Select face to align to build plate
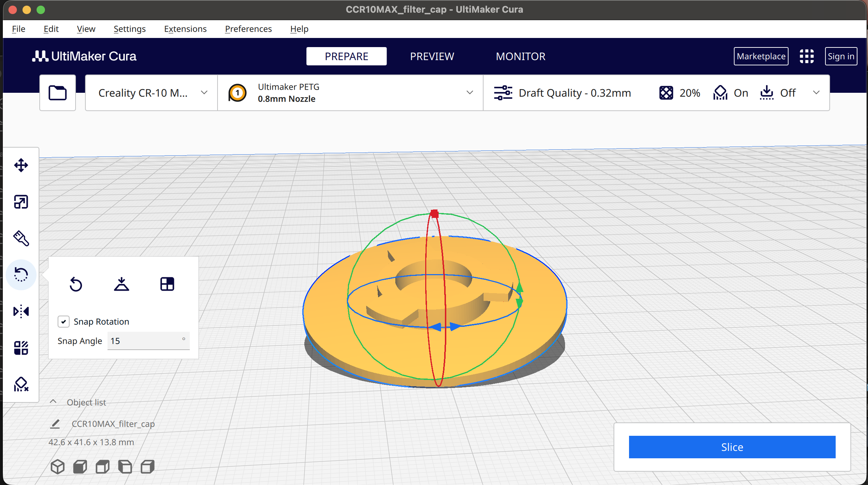The width and height of the screenshot is (868, 485). pos(167,284)
